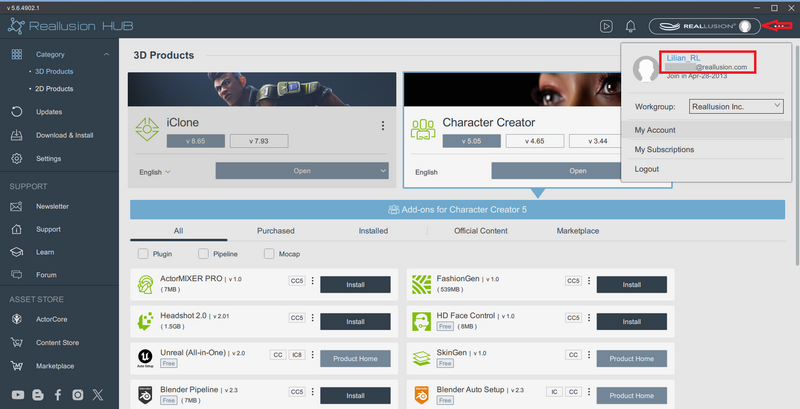Click the Character Creator Open button
This screenshot has height=409, width=800.
tap(556, 171)
